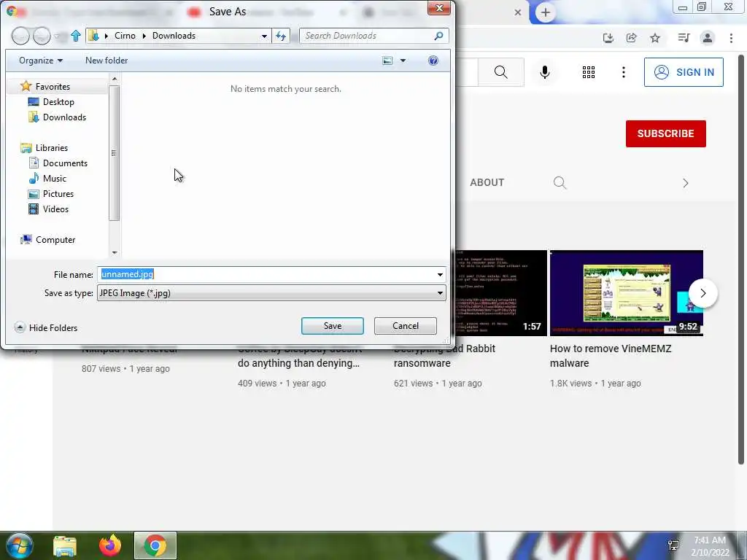Open the ABOUT channel tab
747x560 pixels.
[x=487, y=182]
